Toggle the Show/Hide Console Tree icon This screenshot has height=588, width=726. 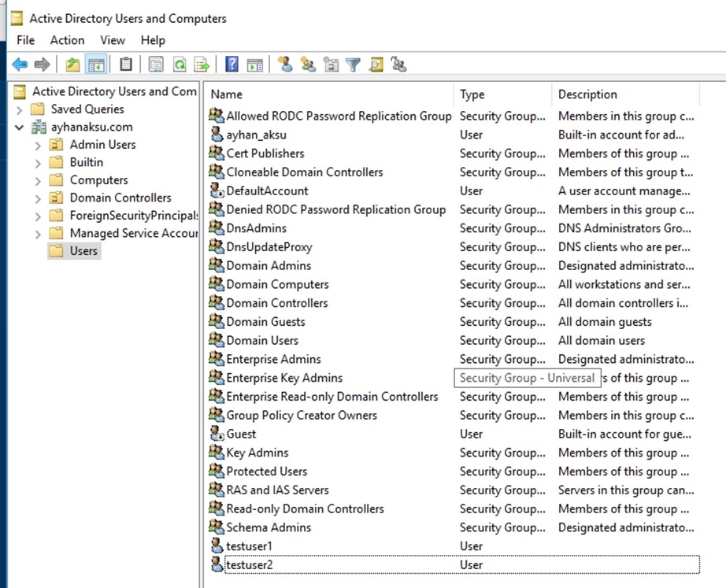click(96, 65)
